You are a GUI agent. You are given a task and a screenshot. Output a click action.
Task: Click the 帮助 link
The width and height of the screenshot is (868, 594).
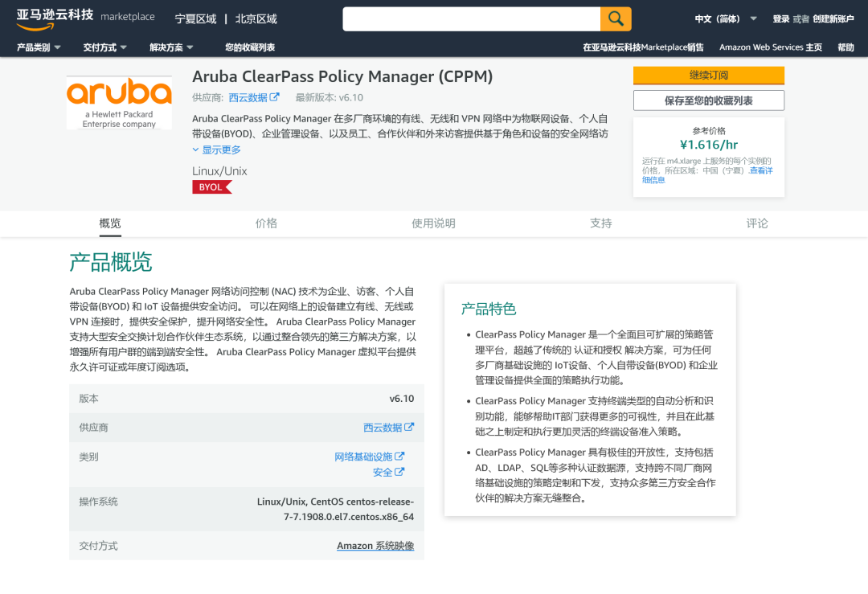coord(845,47)
